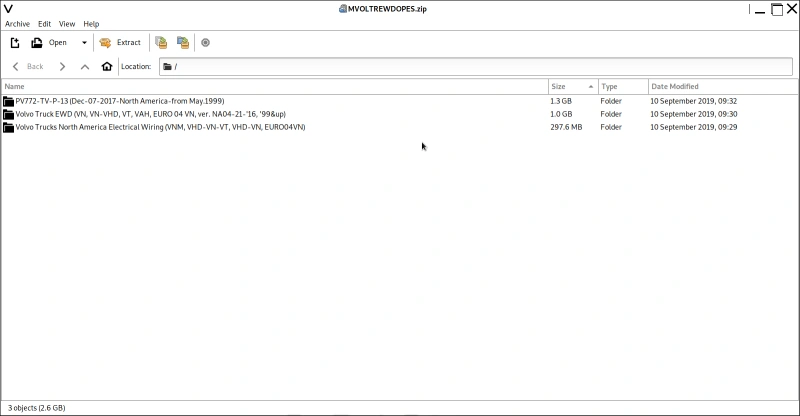Click the folder icon inside the Location field
The image size is (800, 416).
(167, 66)
